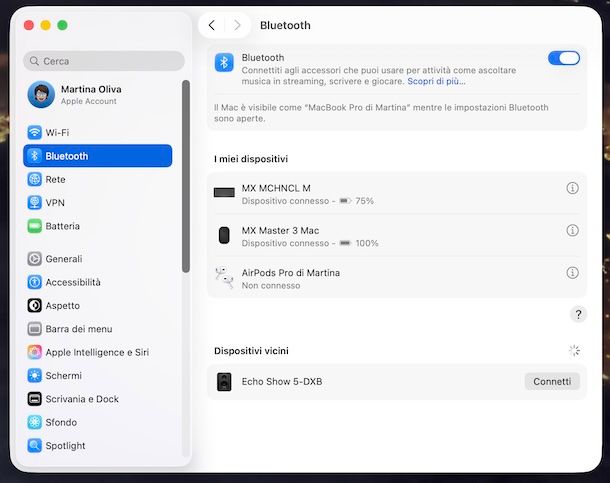Screen dimensions: 610x483
Task: Click the Barra dei menu icon
Action: (x=35, y=329)
